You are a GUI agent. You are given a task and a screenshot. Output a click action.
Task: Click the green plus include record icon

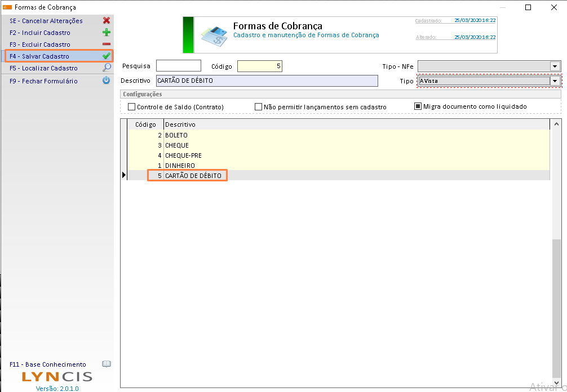click(106, 33)
